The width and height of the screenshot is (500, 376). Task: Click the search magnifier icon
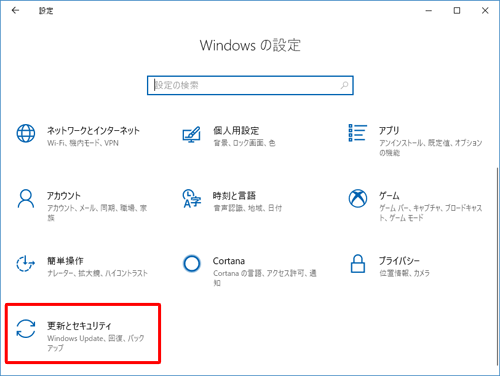point(344,85)
